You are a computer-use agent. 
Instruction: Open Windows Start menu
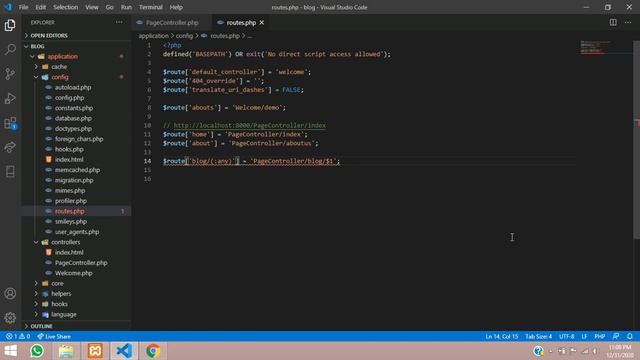[x=10, y=351]
